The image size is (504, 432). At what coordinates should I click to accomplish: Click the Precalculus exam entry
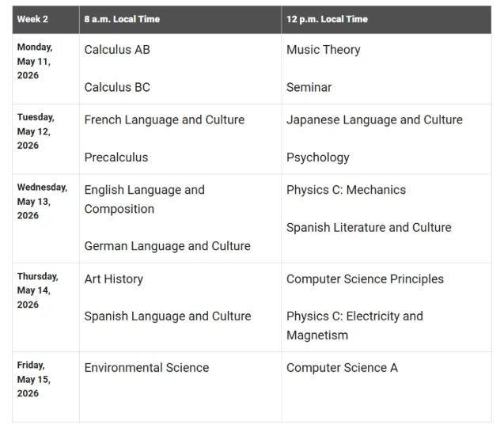tap(116, 157)
